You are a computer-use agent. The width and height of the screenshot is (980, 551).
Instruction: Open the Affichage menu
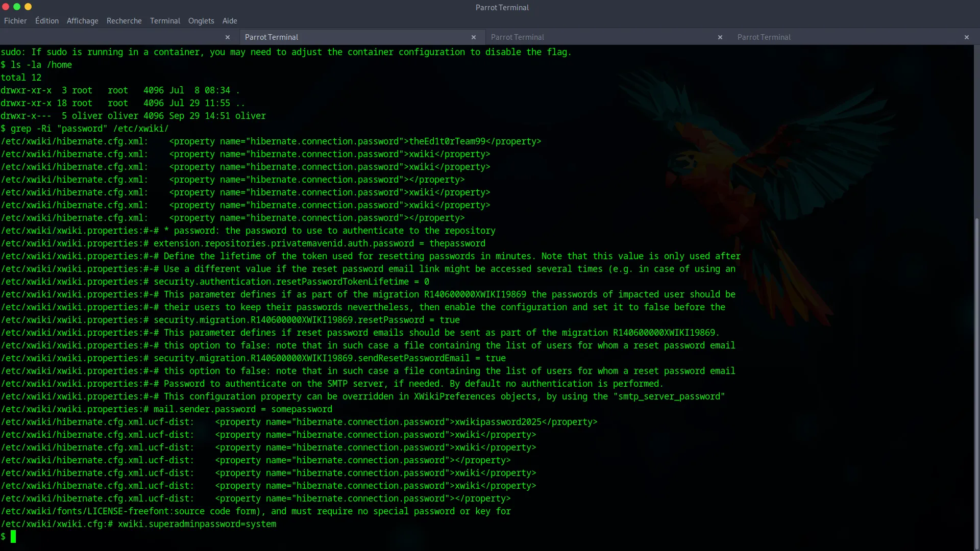pyautogui.click(x=82, y=21)
